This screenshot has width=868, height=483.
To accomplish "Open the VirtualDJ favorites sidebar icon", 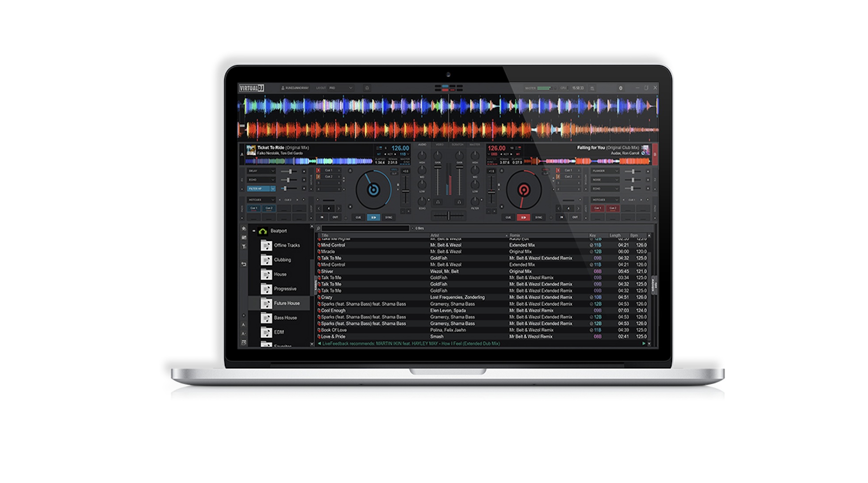I will point(244,229).
